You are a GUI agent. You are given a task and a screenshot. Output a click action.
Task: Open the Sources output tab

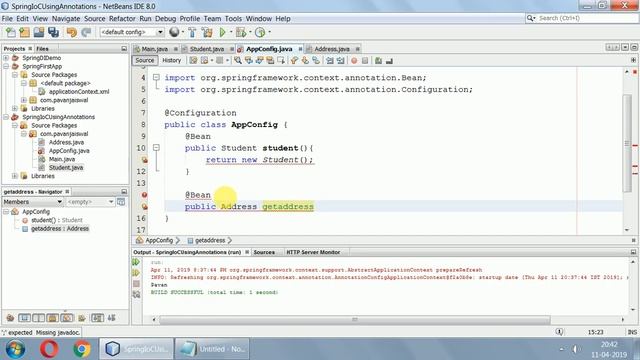coord(264,252)
